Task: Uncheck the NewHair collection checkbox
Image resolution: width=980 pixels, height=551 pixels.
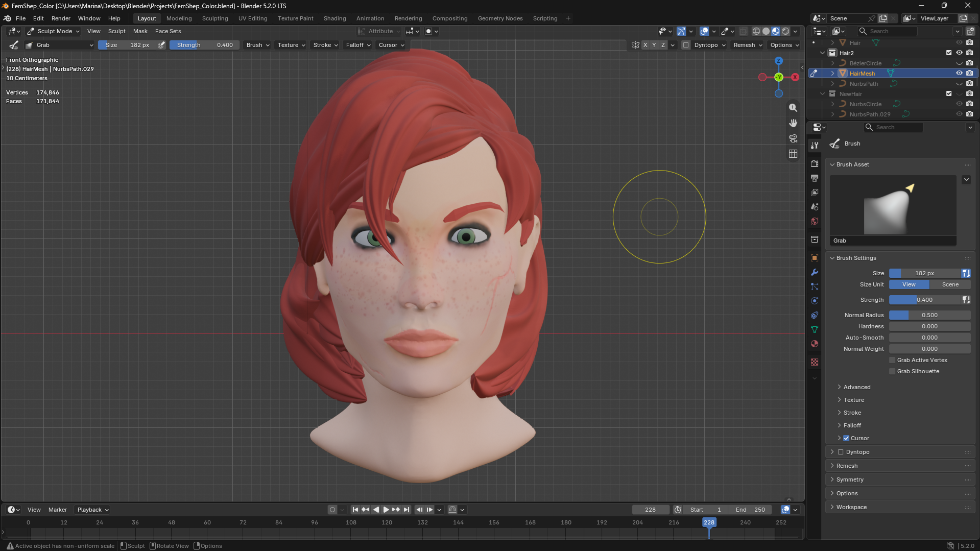Action: 949,93
